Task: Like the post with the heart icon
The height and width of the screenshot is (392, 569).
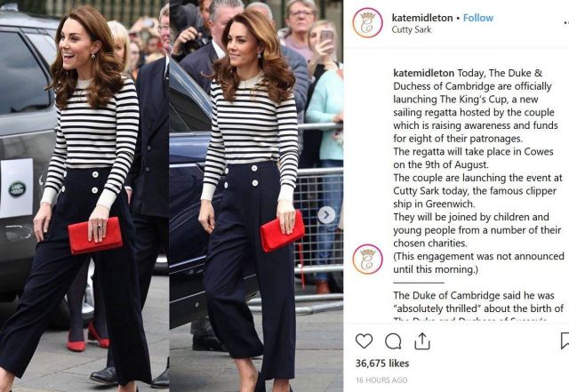Action: click(x=364, y=341)
